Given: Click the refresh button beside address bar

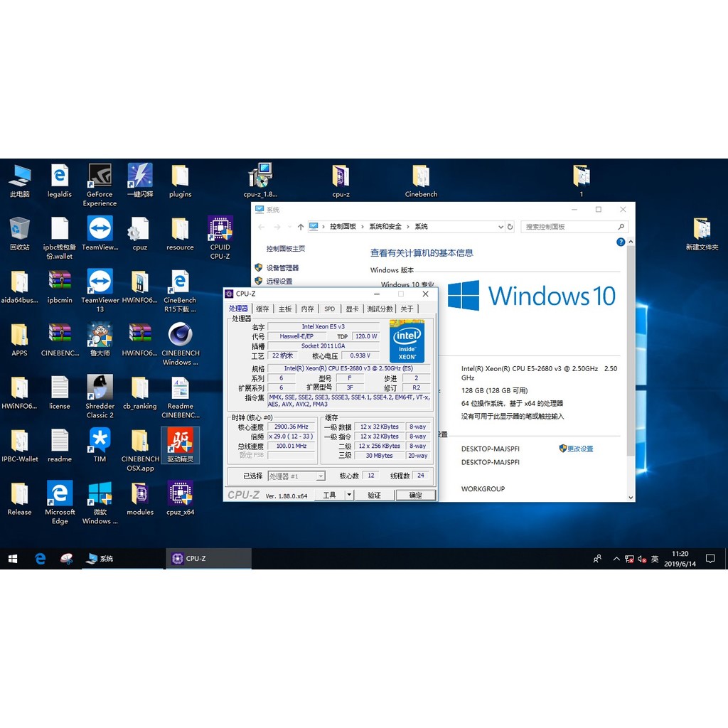Looking at the screenshot, I should click(x=510, y=227).
